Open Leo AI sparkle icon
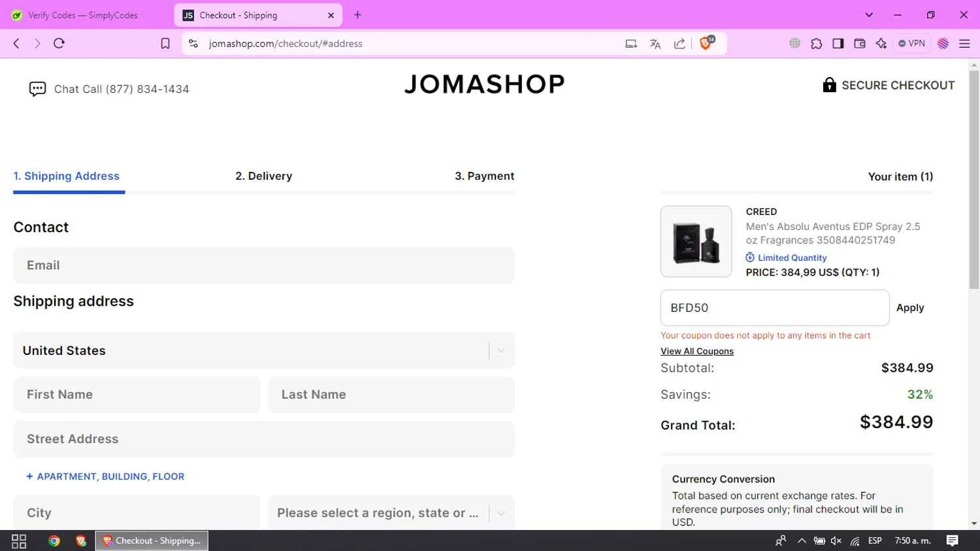Viewport: 980px width, 551px height. pos(881,43)
